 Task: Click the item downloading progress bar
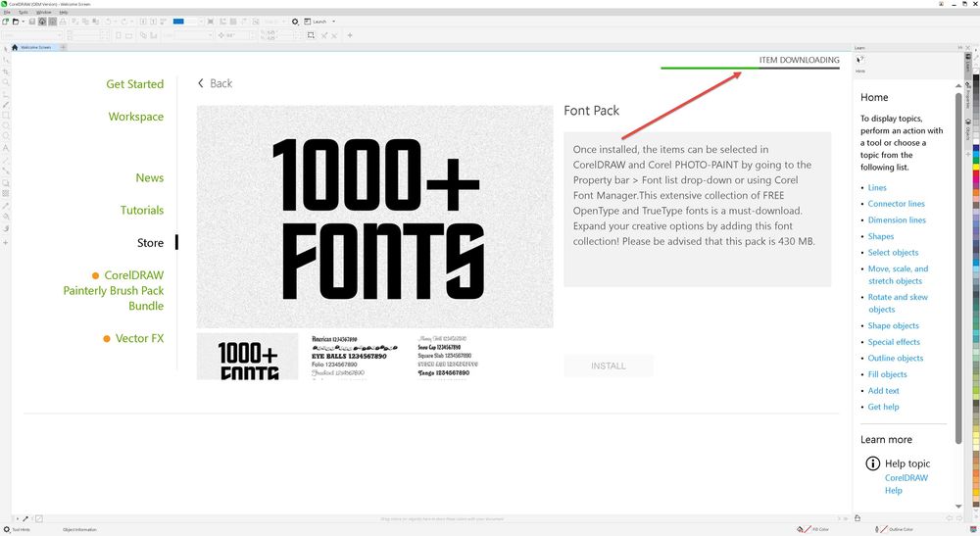750,68
